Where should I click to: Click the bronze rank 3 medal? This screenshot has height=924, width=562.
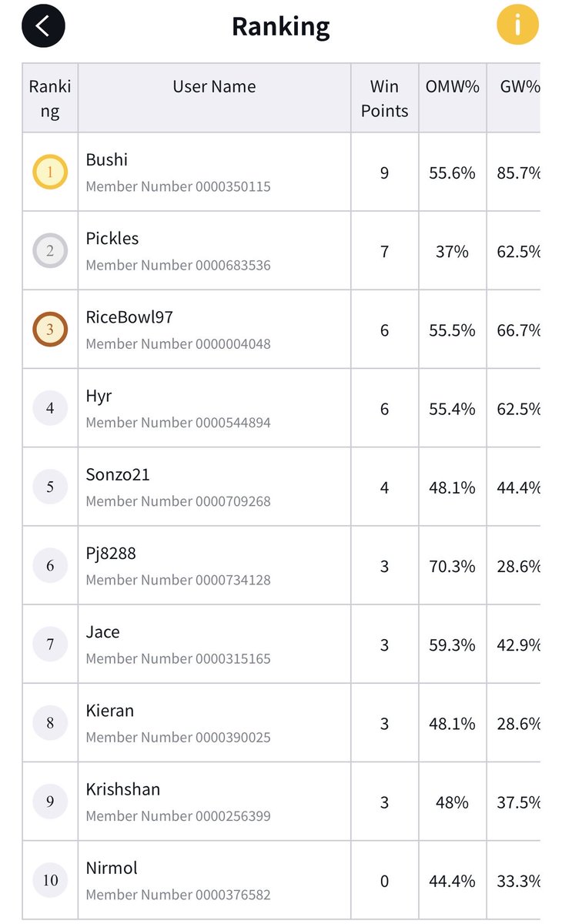click(50, 330)
